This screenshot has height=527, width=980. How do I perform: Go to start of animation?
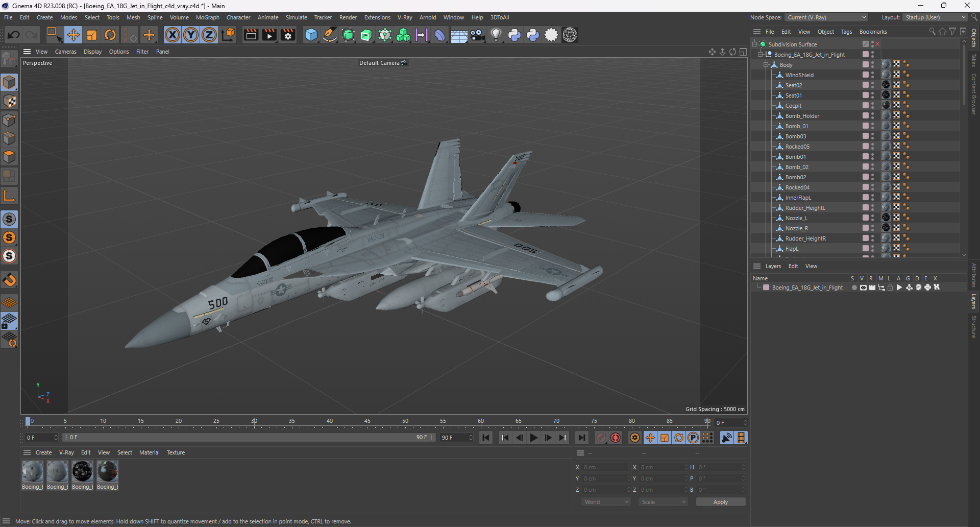tap(486, 438)
